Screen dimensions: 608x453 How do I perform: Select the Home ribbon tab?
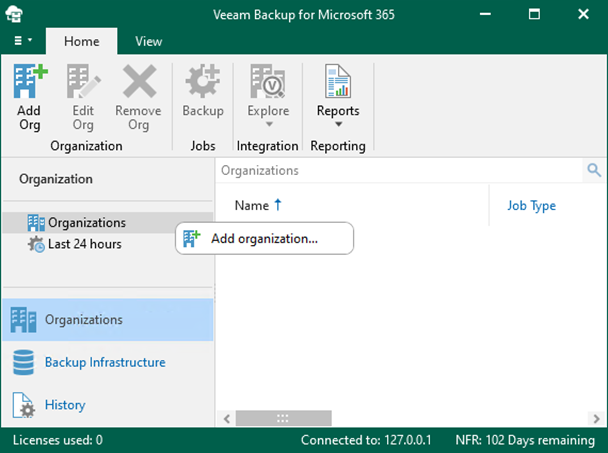pos(82,41)
